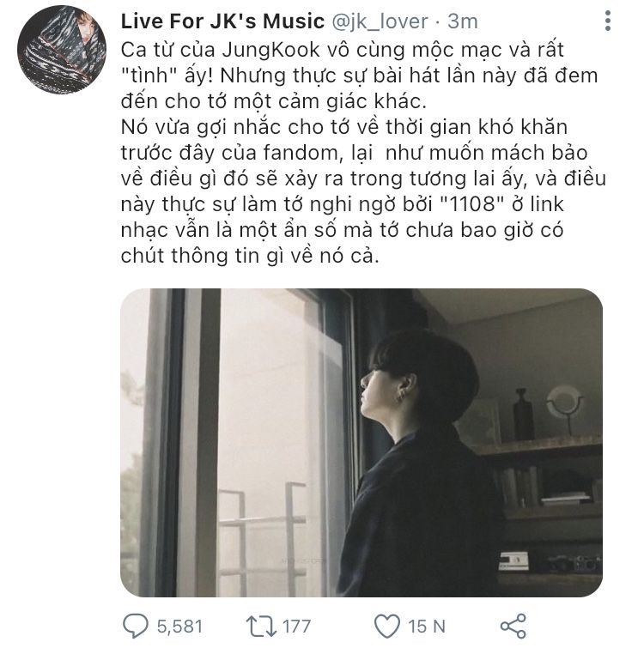Click the reply speech bubble icon
This screenshot has height=648, width=644.
click(x=135, y=626)
